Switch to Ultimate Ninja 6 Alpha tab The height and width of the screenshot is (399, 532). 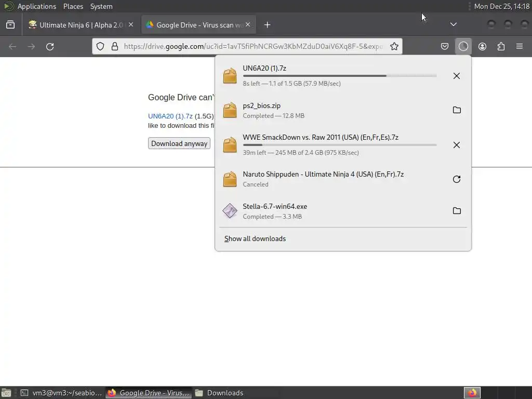pyautogui.click(x=81, y=25)
